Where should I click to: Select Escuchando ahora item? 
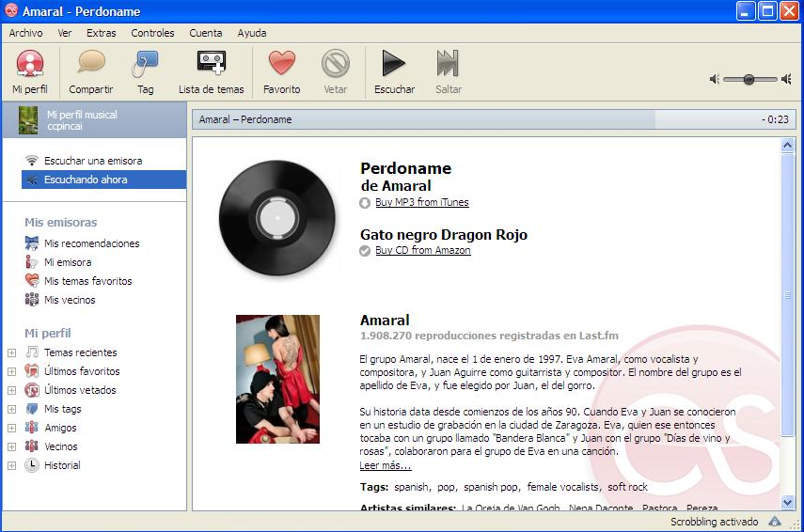pos(103,180)
